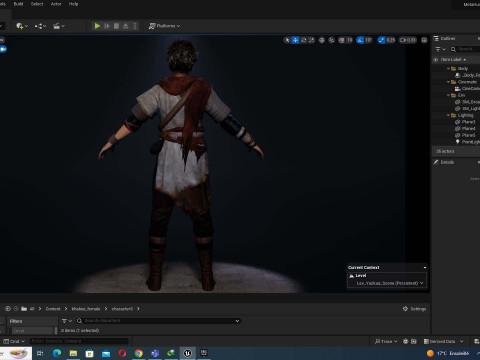480x360 pixels.
Task: Activate the Translate tool in viewport
Action: pos(295,40)
